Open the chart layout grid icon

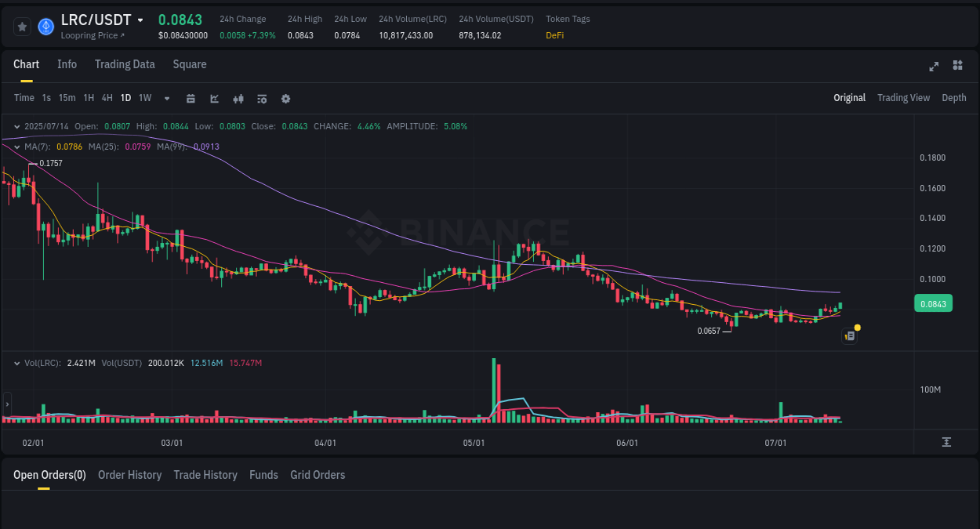pyautogui.click(x=957, y=67)
